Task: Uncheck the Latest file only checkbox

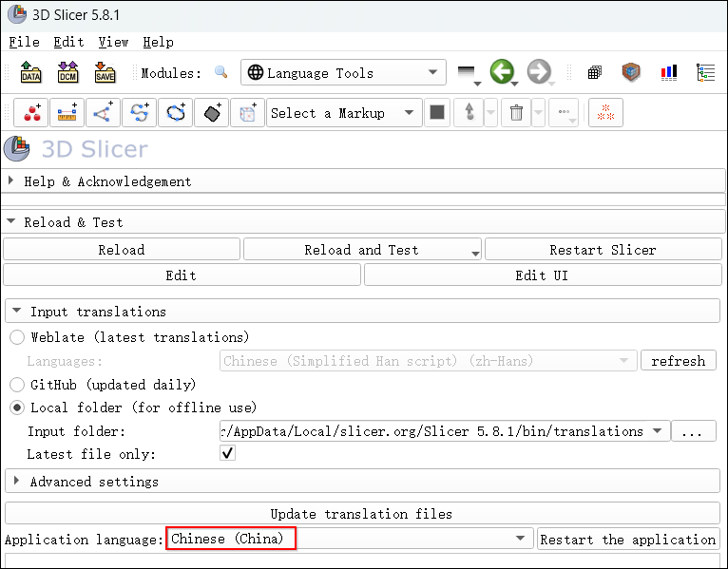Action: [x=227, y=454]
